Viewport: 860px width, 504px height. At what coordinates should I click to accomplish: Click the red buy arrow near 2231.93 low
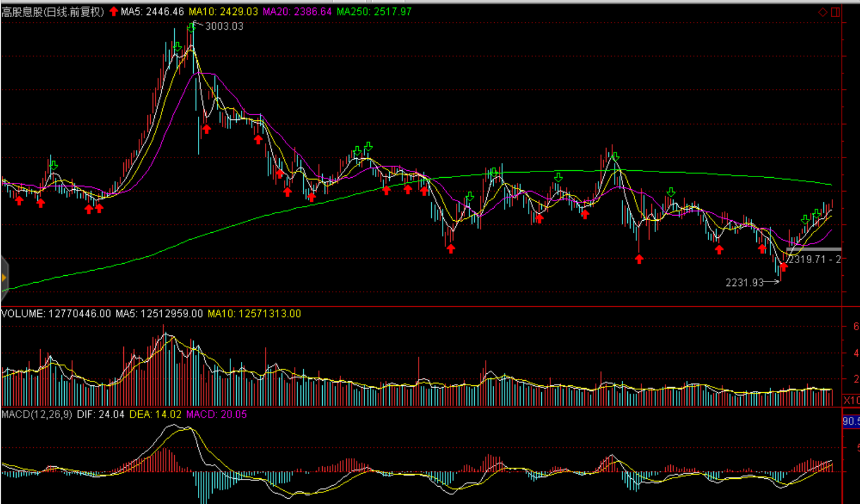tap(783, 267)
